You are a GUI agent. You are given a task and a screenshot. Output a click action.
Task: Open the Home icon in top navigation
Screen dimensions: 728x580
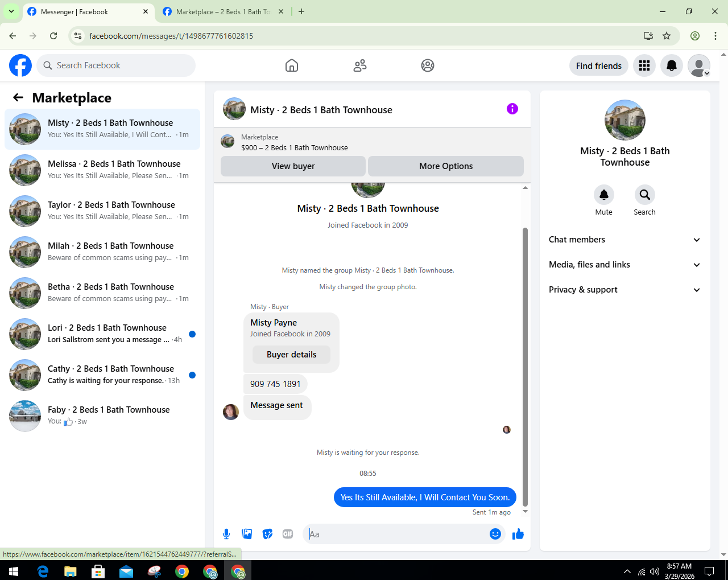point(292,65)
